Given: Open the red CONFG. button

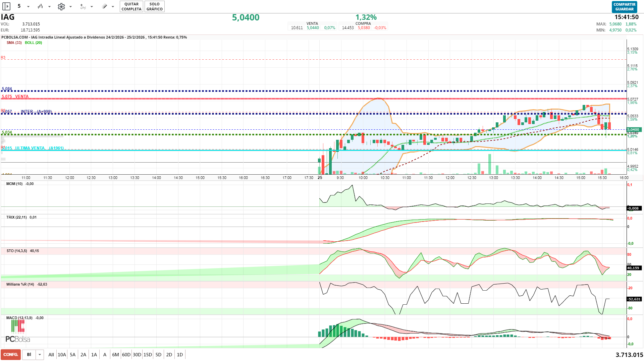Looking at the screenshot, I should pyautogui.click(x=11, y=355).
